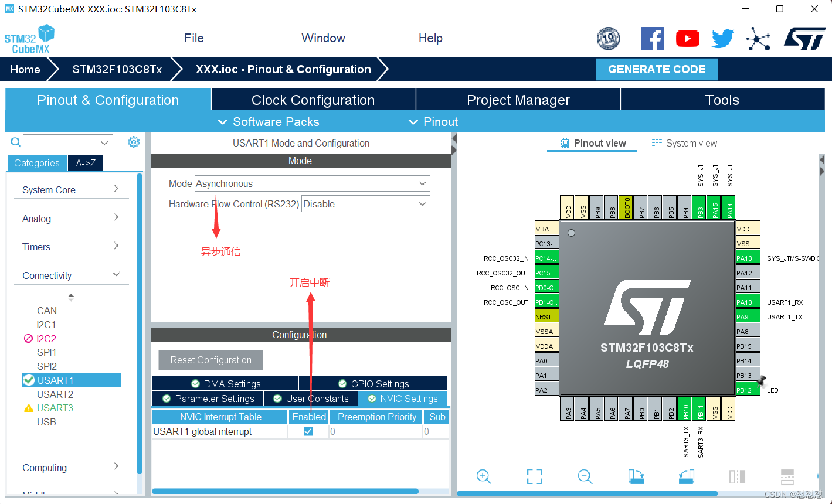Image resolution: width=832 pixels, height=504 pixels.
Task: Zoom in on the pinout view
Action: tap(484, 476)
